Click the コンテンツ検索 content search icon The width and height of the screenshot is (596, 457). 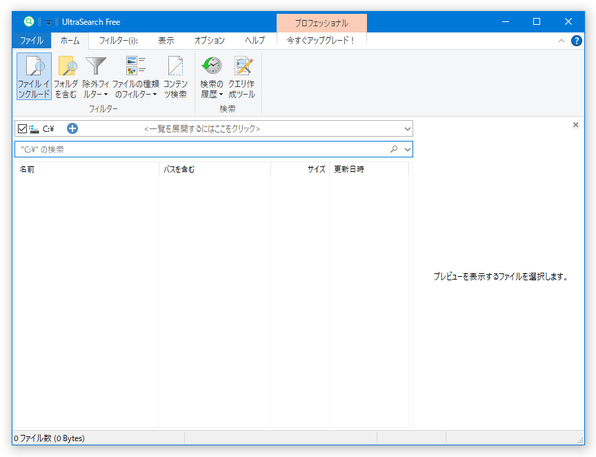coord(175,76)
